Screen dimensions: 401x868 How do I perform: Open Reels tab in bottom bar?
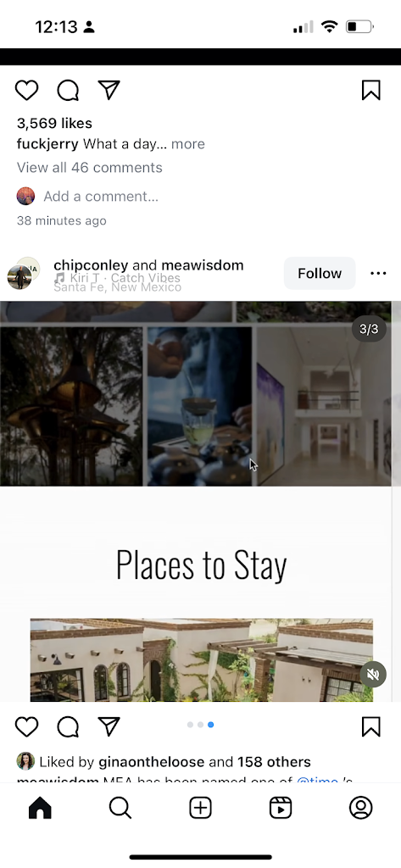[281, 808]
